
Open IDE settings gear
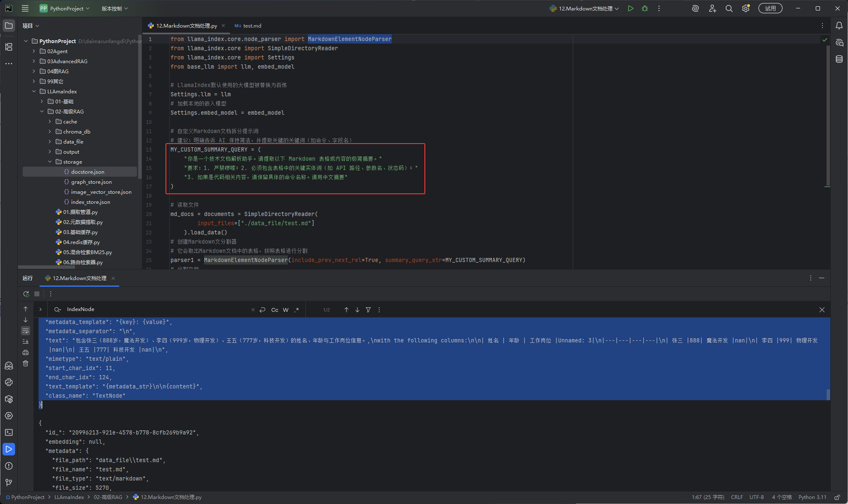pos(746,8)
